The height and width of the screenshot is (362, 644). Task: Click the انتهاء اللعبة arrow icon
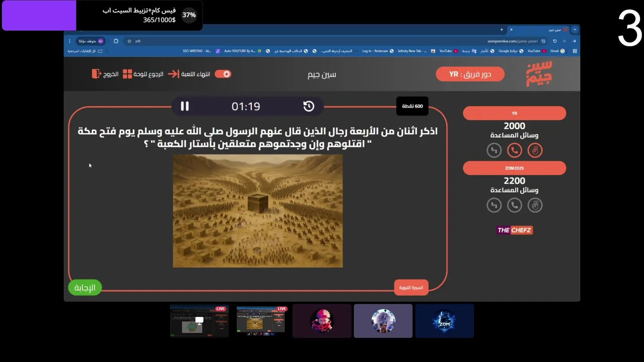pos(174,74)
